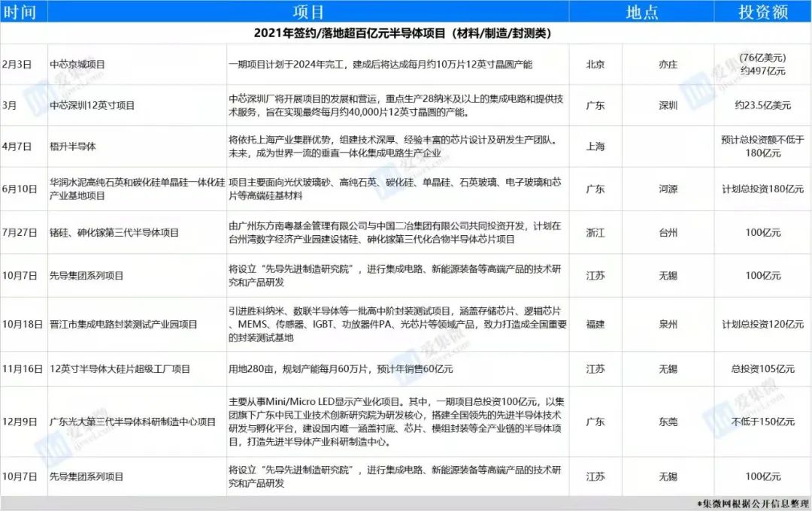Select the investment cell 总投资105亿元

(x=763, y=369)
